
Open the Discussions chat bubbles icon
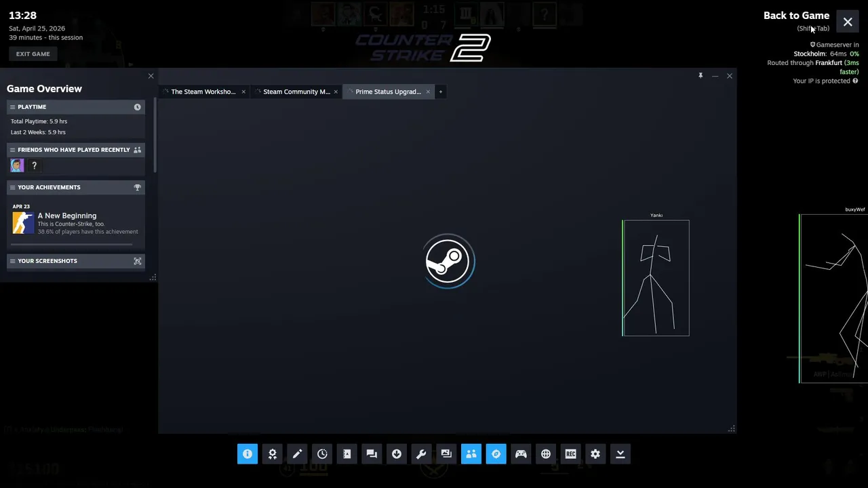[372, 454]
